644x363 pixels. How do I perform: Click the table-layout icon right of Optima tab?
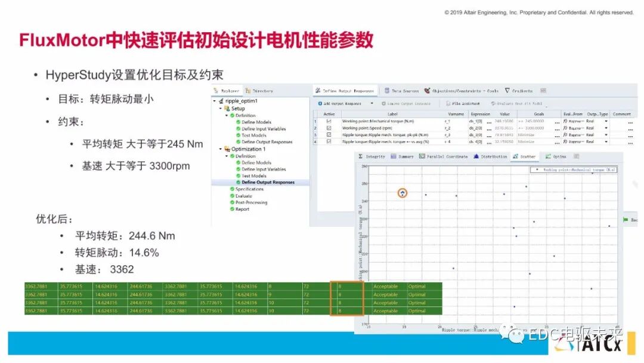tap(576, 156)
